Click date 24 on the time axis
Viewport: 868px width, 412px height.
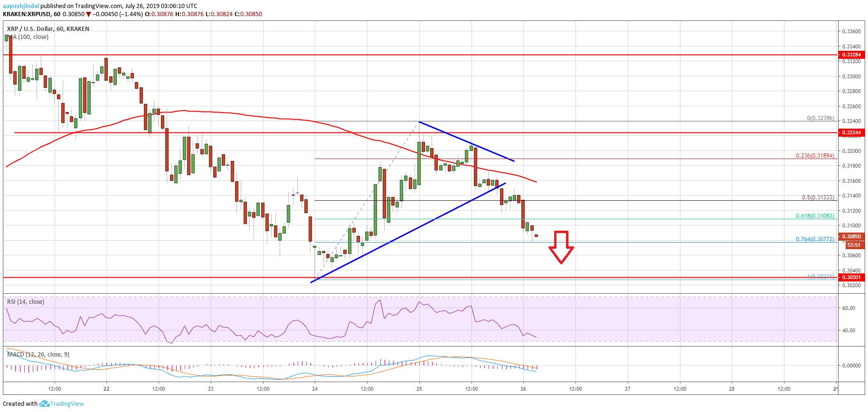(315, 389)
